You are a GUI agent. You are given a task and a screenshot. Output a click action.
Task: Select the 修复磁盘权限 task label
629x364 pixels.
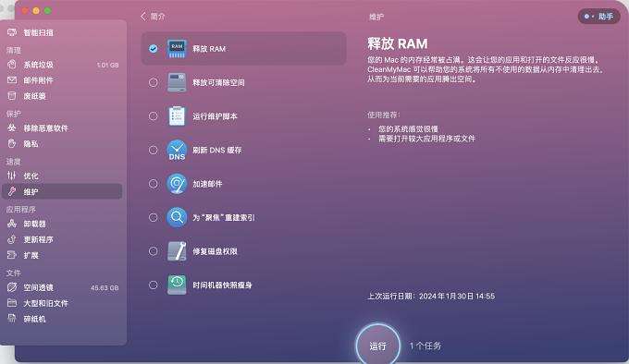(x=215, y=251)
